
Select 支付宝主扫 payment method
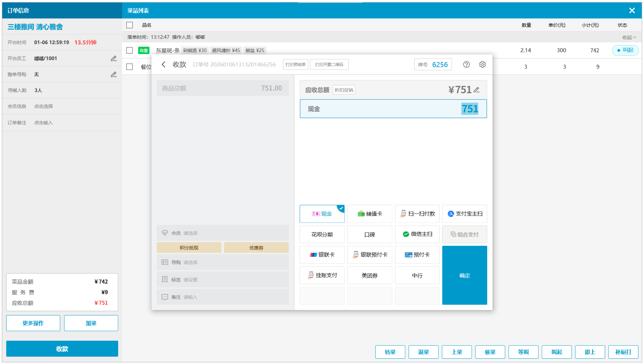464,214
